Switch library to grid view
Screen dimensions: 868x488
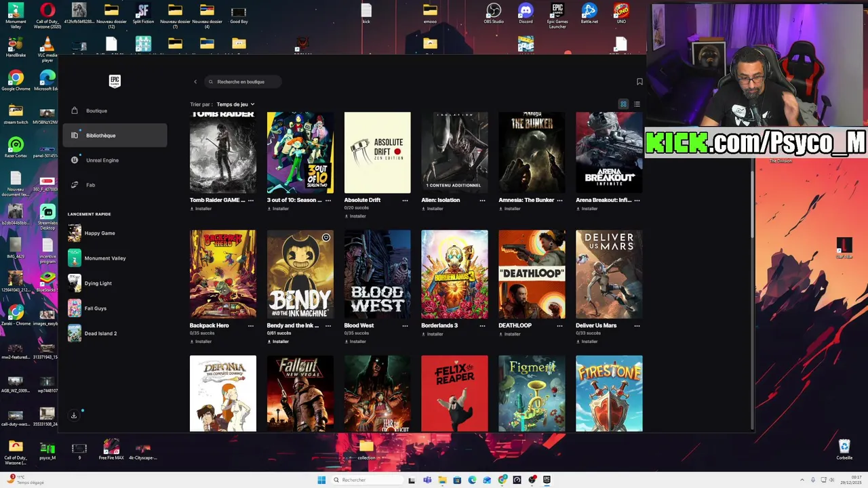coord(623,104)
